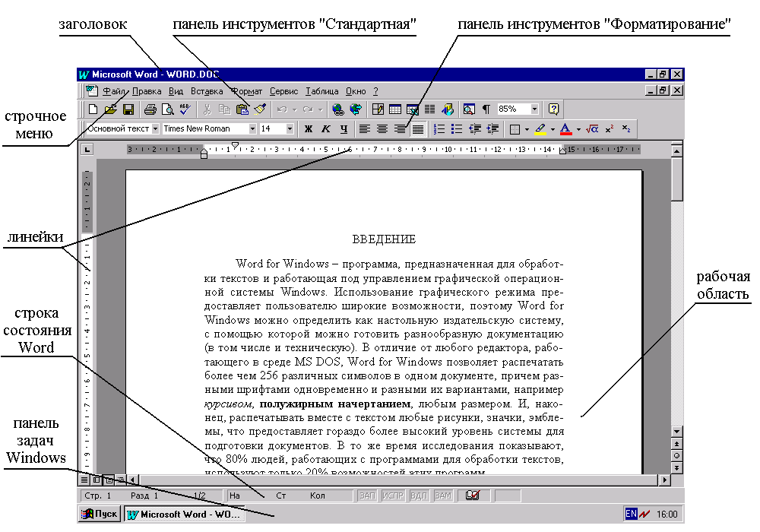Expand the font color dropdown arrow
The width and height of the screenshot is (760, 532).
point(578,129)
